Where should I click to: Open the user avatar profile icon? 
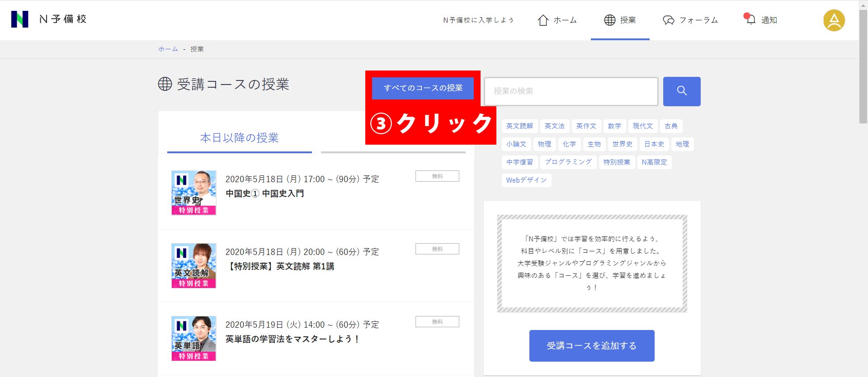click(834, 20)
